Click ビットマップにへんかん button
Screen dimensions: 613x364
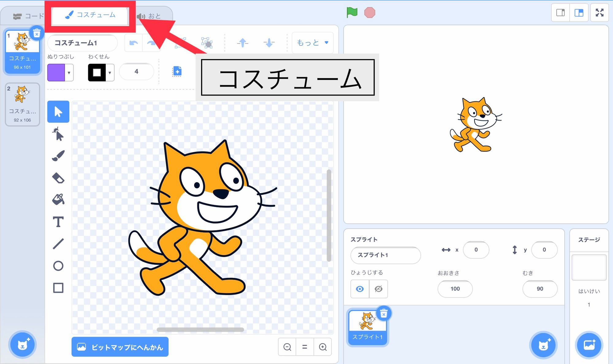(120, 347)
